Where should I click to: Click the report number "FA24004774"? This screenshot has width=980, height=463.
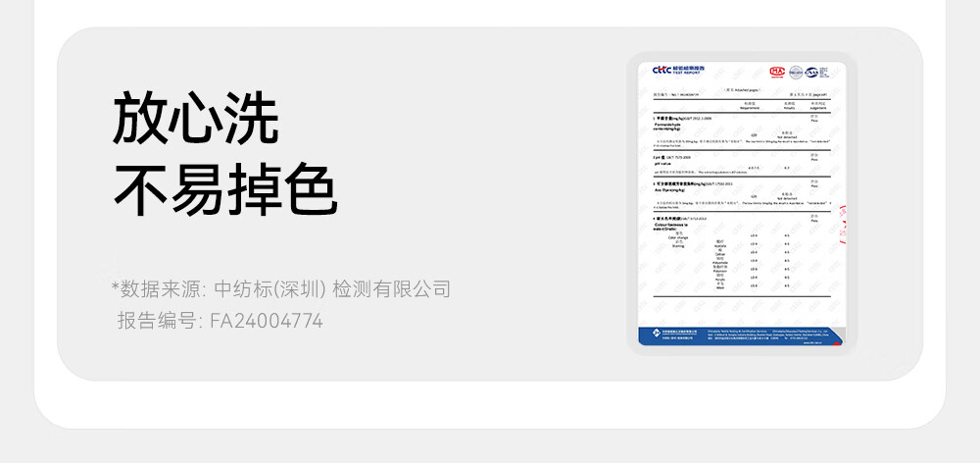coord(267,321)
